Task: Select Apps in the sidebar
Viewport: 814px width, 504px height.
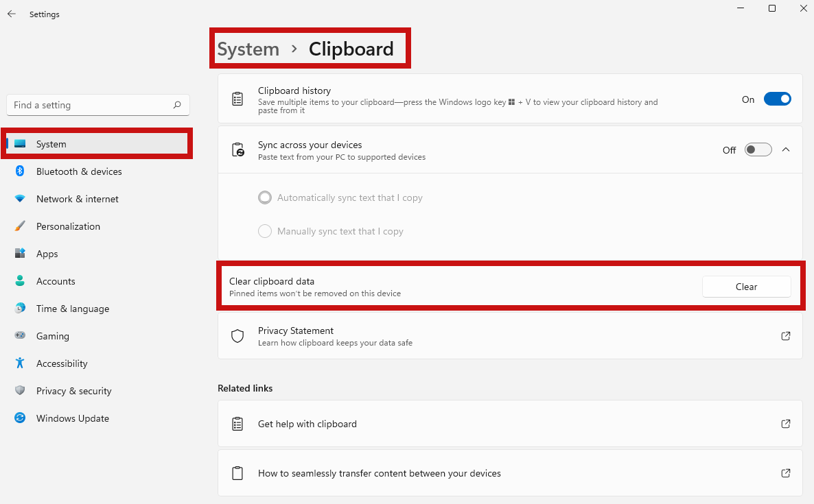Action: [x=47, y=254]
